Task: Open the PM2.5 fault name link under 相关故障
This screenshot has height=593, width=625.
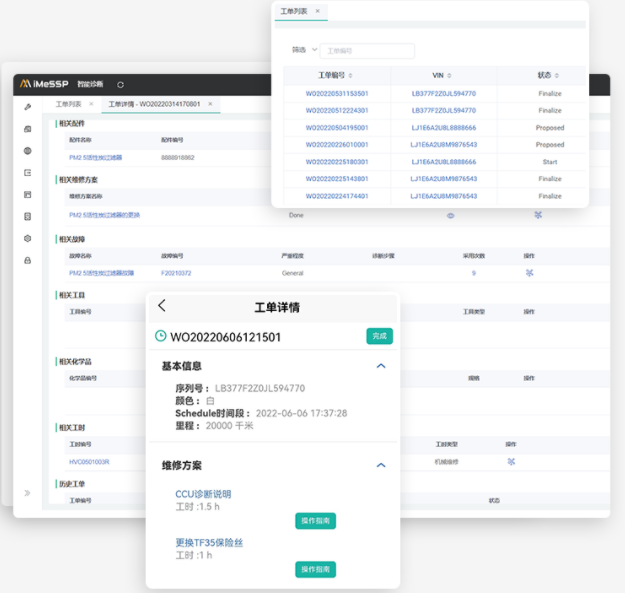Action: (102, 273)
